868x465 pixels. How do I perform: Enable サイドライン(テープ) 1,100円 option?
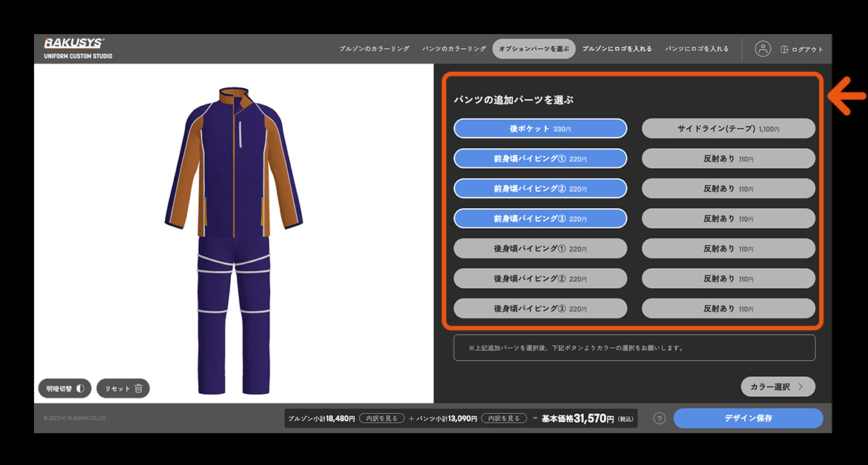(728, 129)
